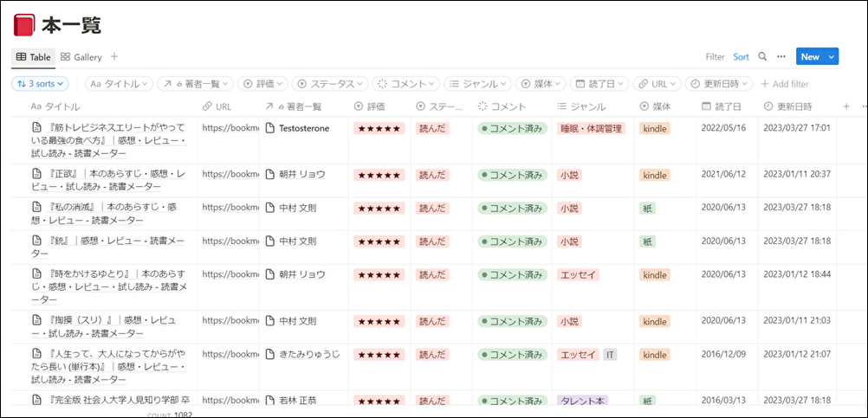Open the three-dot view options menu
Viewport: 868px width, 418px height.
(781, 56)
